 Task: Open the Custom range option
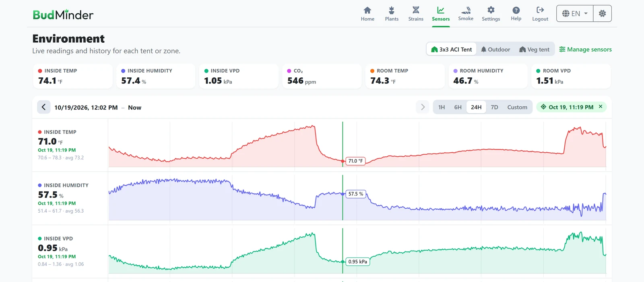[x=517, y=107]
